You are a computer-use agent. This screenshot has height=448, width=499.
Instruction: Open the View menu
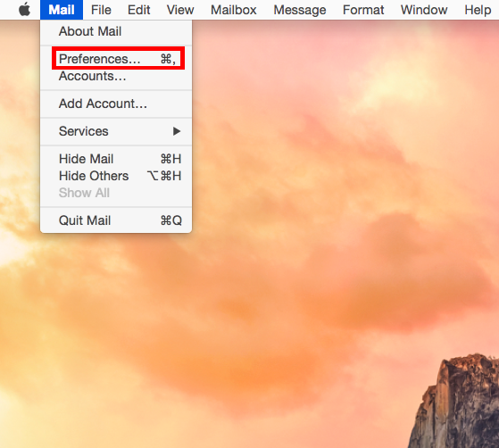pyautogui.click(x=180, y=10)
